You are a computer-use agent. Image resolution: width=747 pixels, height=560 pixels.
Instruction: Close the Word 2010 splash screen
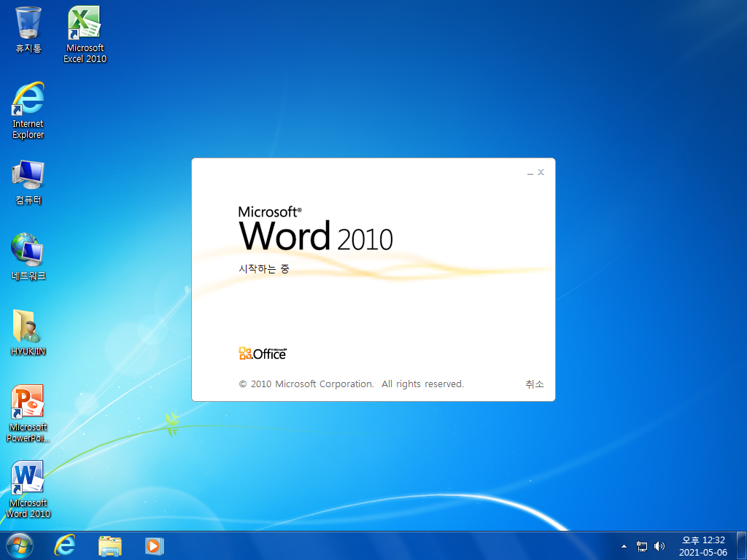(541, 172)
